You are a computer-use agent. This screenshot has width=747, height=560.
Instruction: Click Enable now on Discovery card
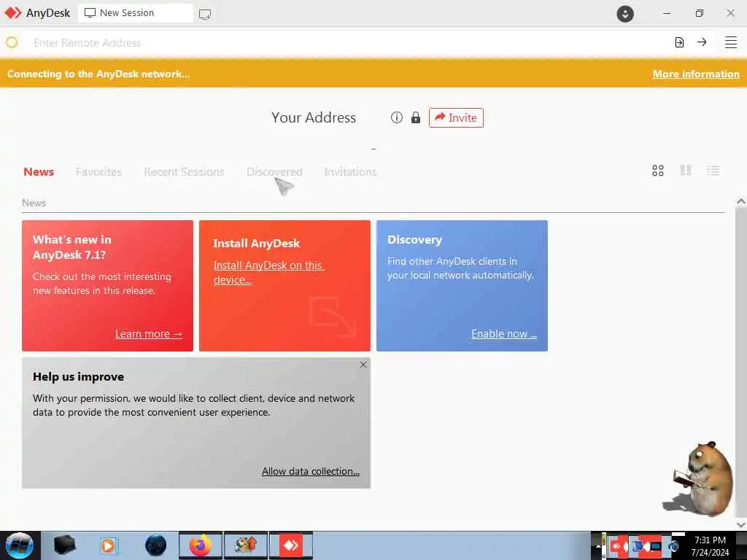(504, 334)
